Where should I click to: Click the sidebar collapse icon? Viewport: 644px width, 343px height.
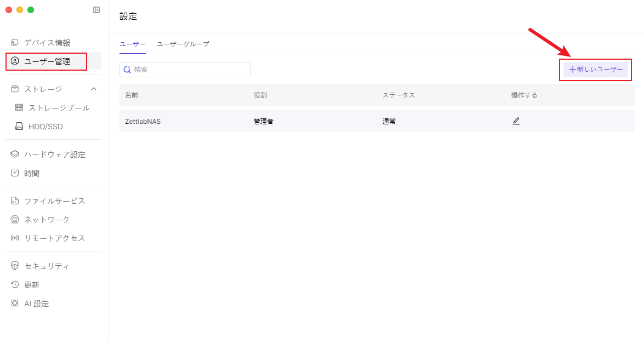point(96,10)
